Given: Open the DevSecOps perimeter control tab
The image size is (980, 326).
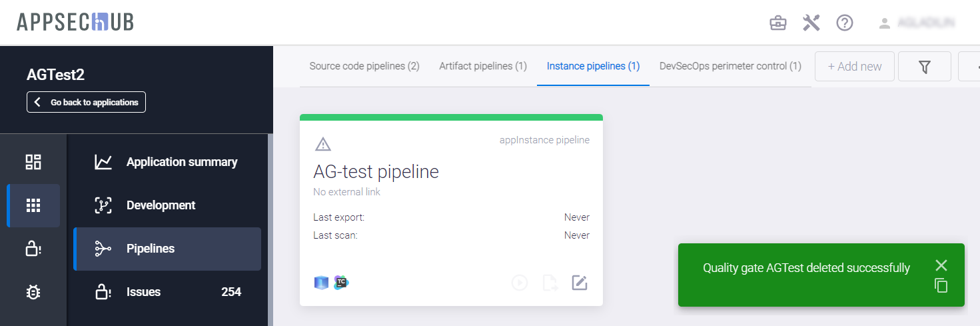Looking at the screenshot, I should 730,66.
